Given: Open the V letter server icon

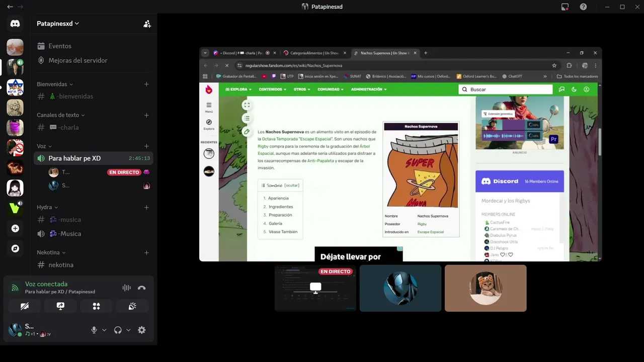Looking at the screenshot, I should [15, 208].
